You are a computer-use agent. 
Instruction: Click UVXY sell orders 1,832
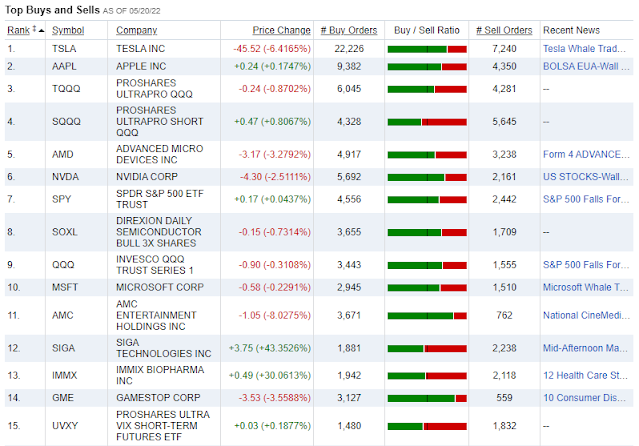pos(504,426)
